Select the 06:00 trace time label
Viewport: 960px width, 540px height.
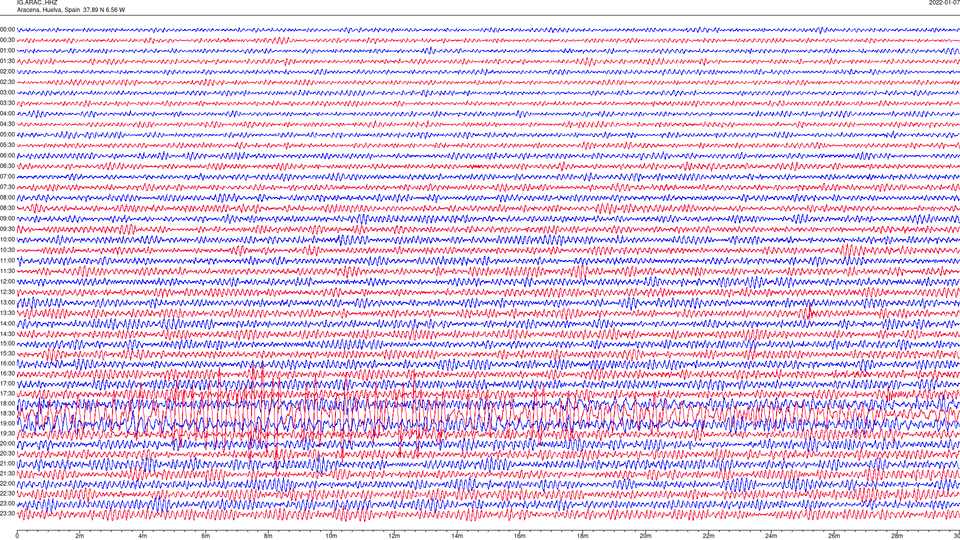pos(8,156)
